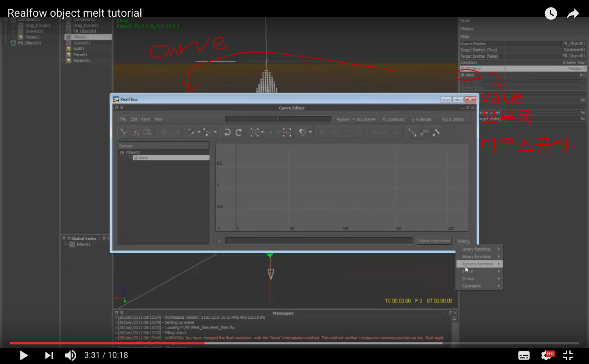The width and height of the screenshot is (589, 364).
Task: Select Null01 in the nodes list
Action: coord(79,49)
